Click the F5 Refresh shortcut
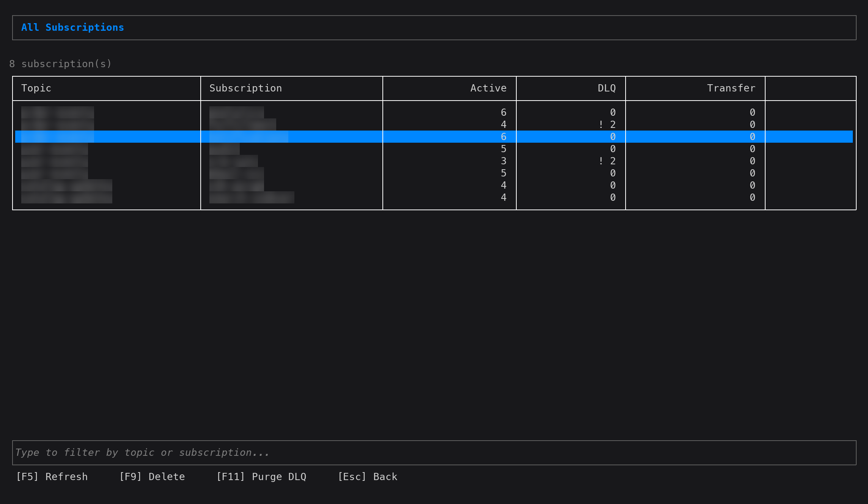The width and height of the screenshot is (868, 504). (x=52, y=477)
